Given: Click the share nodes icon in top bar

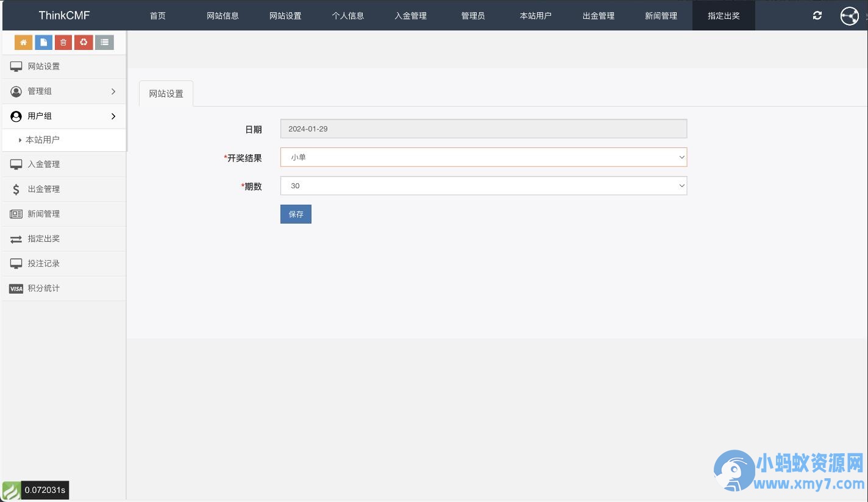Looking at the screenshot, I should click(849, 16).
